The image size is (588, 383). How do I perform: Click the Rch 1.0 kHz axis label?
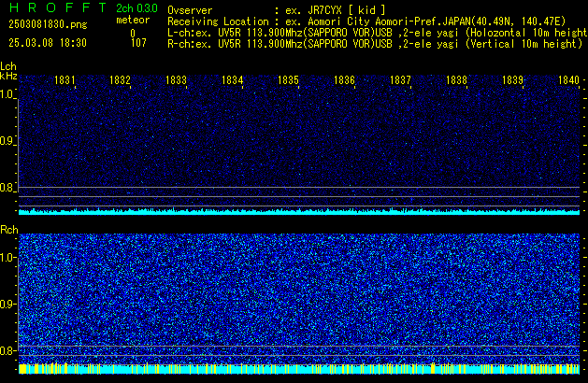pos(7,258)
